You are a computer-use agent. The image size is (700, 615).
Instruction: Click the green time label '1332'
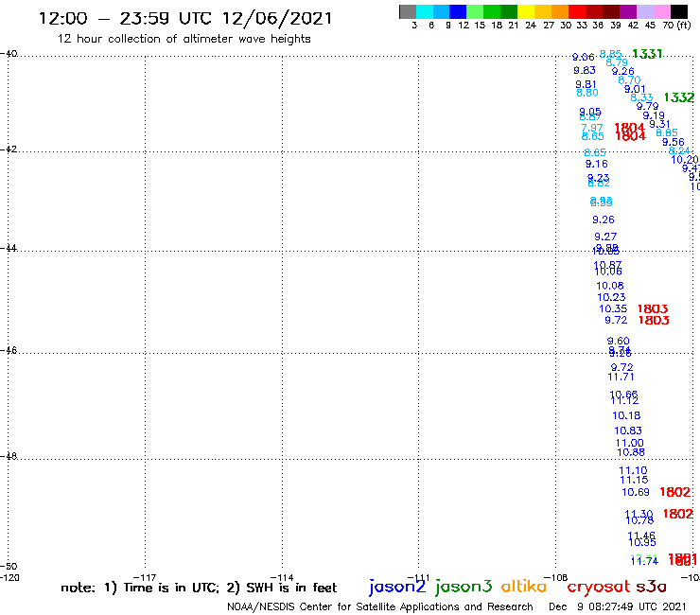(x=679, y=97)
